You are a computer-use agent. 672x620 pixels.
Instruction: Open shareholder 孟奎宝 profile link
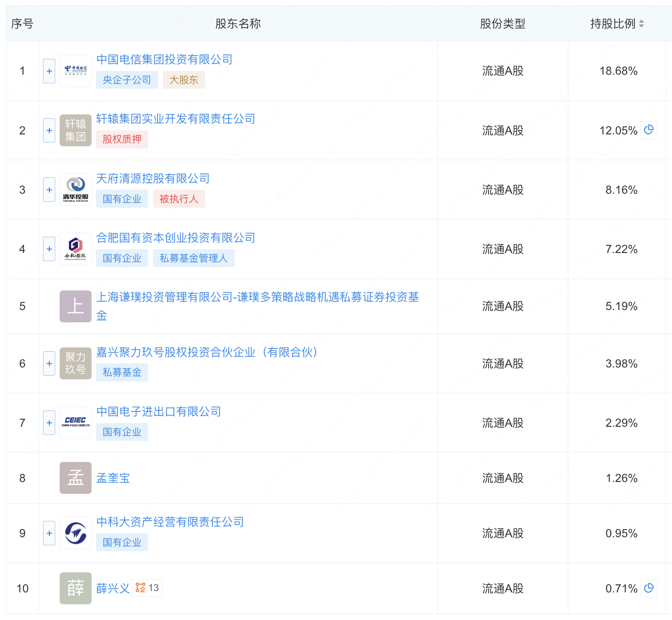tap(113, 478)
